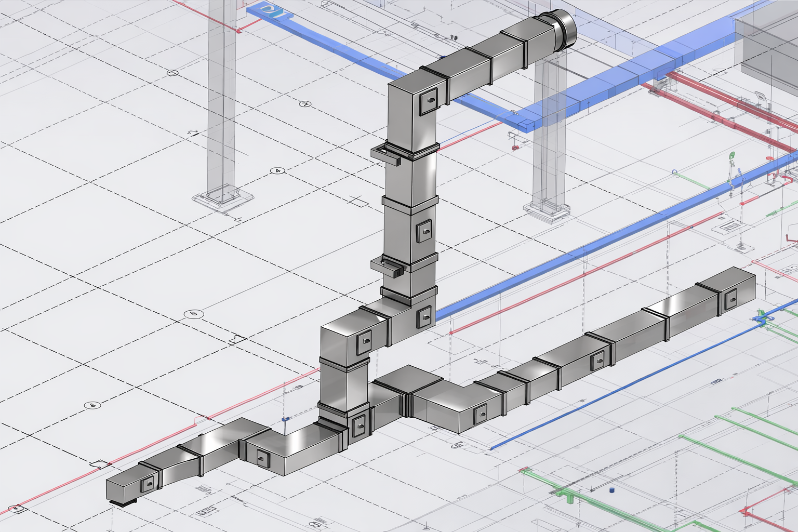The width and height of the screenshot is (798, 532).
Task: Click the access door on the top elbow
Action: (429, 99)
